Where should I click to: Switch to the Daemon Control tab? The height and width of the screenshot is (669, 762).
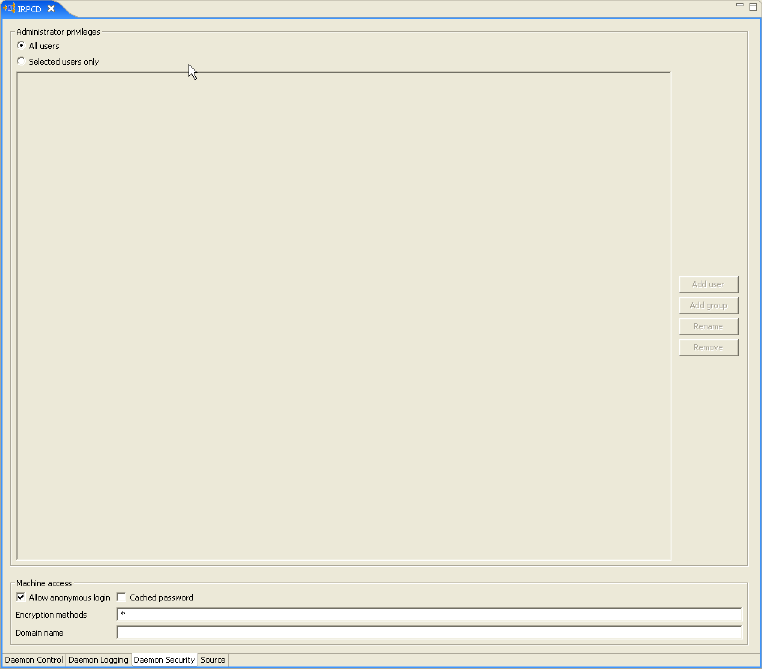pyautogui.click(x=34, y=660)
